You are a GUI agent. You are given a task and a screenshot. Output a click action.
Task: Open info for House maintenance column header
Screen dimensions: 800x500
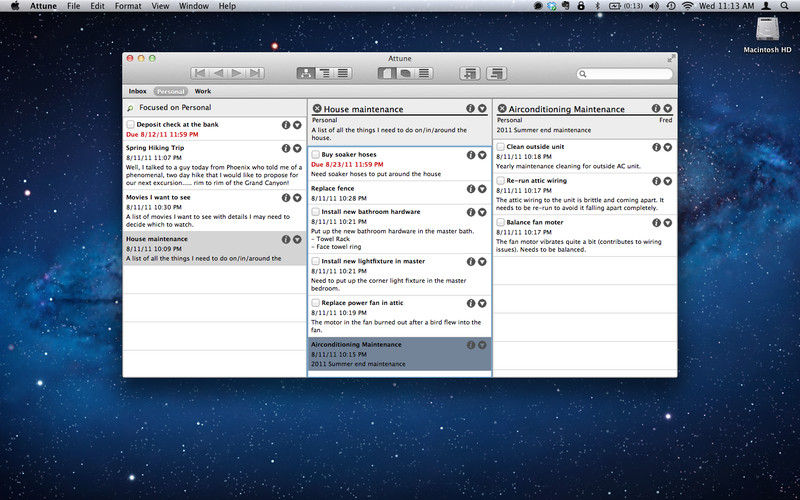(470, 108)
